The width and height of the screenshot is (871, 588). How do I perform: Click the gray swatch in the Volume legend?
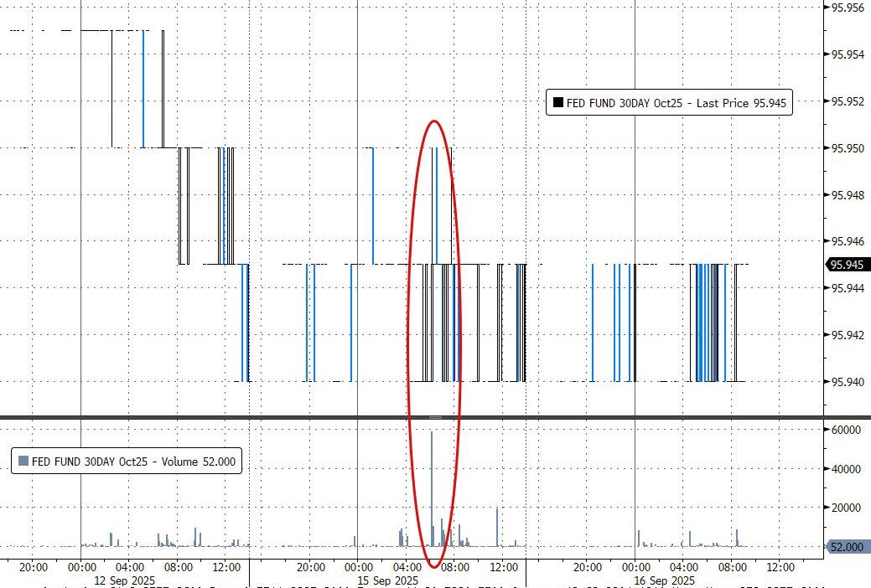pyautogui.click(x=23, y=460)
